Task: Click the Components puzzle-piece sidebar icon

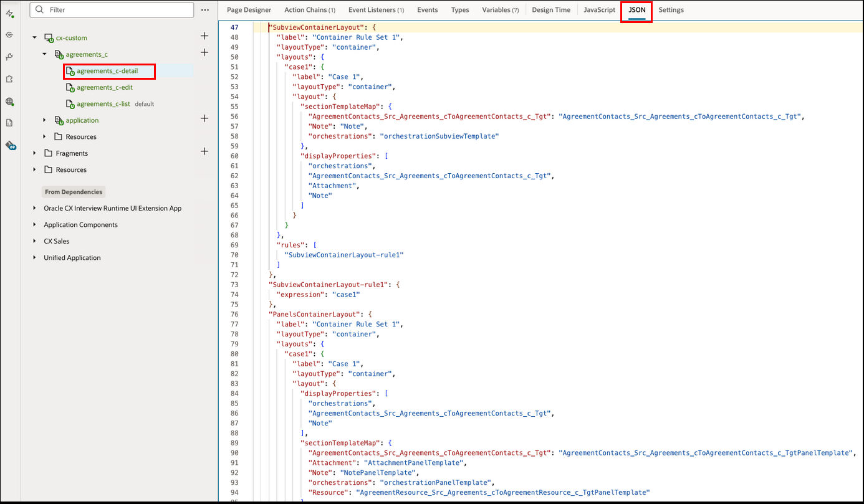Action: 10,79
